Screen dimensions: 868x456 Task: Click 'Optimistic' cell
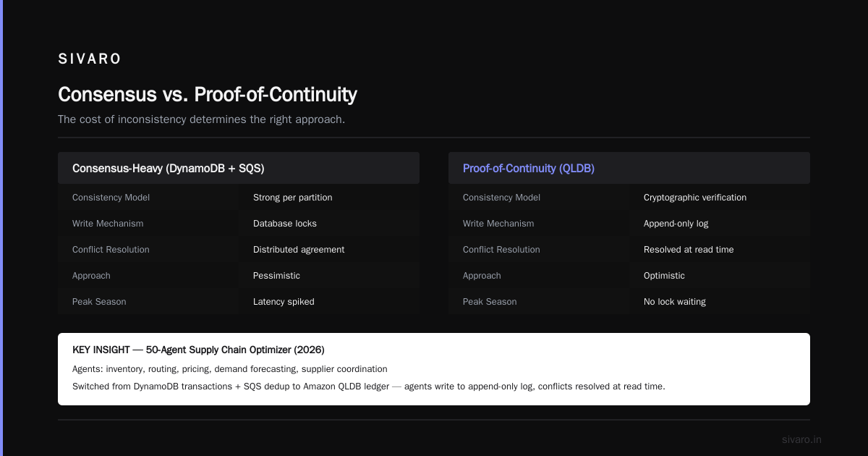(x=720, y=276)
